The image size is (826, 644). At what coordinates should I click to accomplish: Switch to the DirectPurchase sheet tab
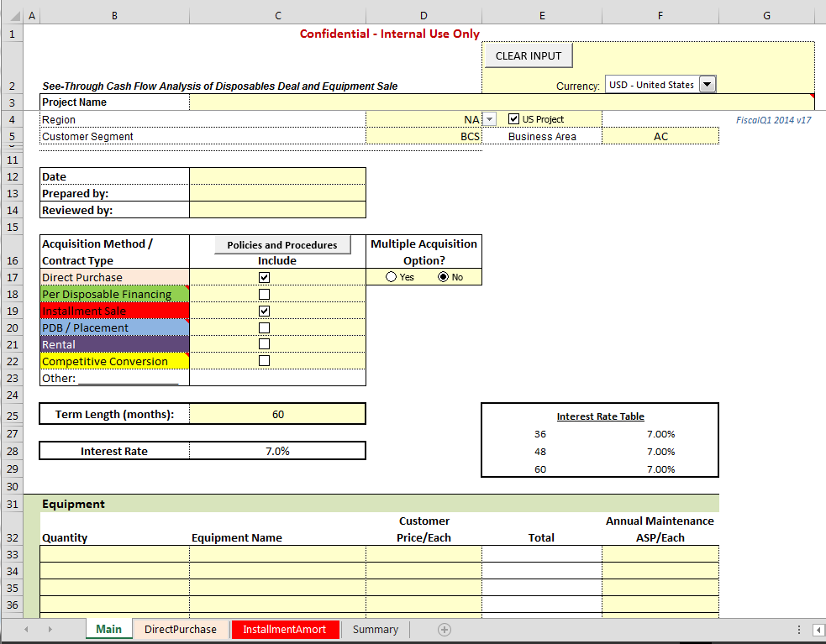pos(180,630)
